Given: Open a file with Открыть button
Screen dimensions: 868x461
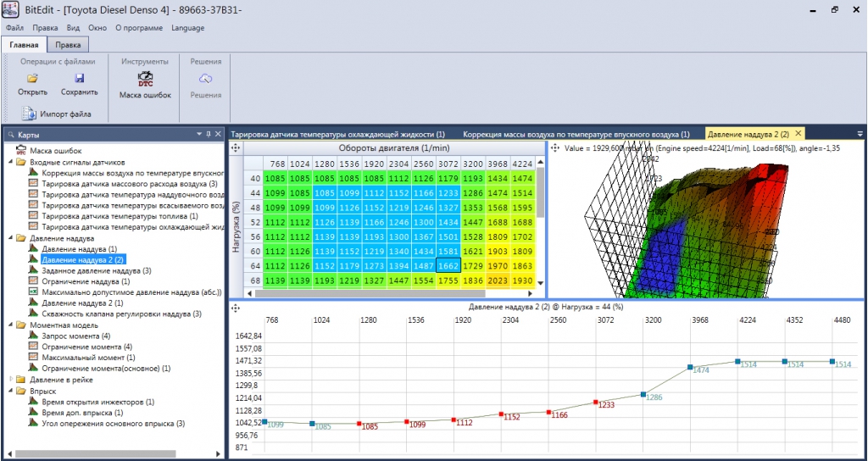Looking at the screenshot, I should point(32,84).
